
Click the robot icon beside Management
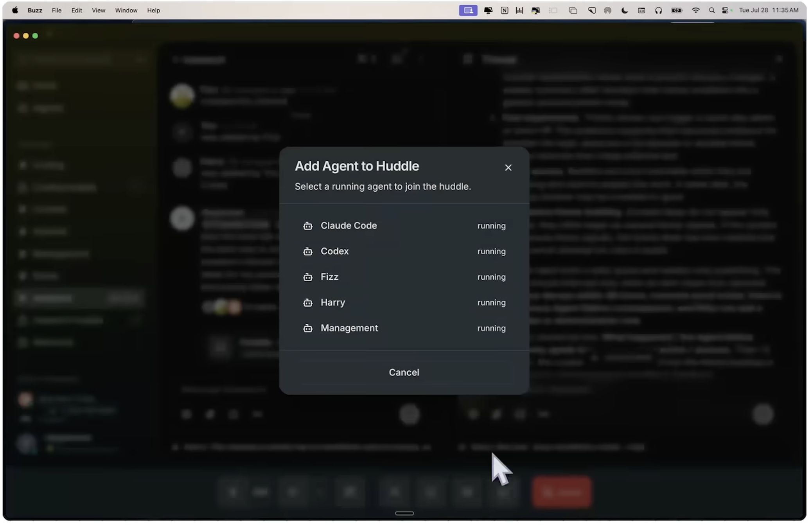(x=308, y=328)
